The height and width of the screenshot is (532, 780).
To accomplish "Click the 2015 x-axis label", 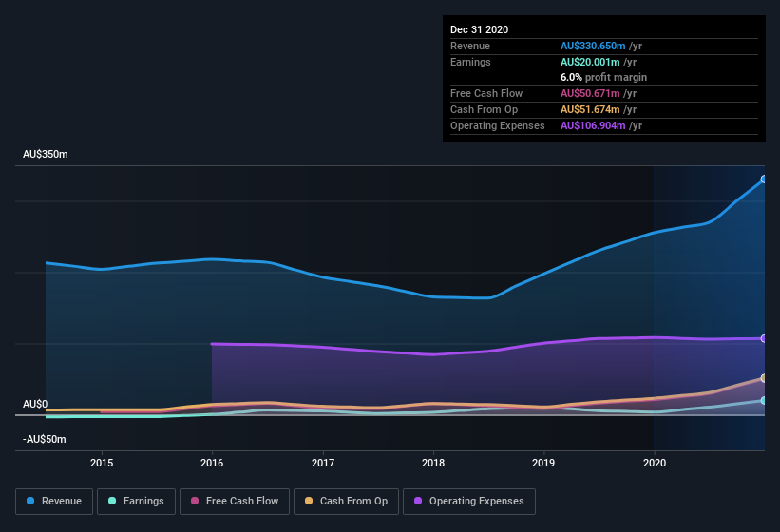I will [102, 463].
